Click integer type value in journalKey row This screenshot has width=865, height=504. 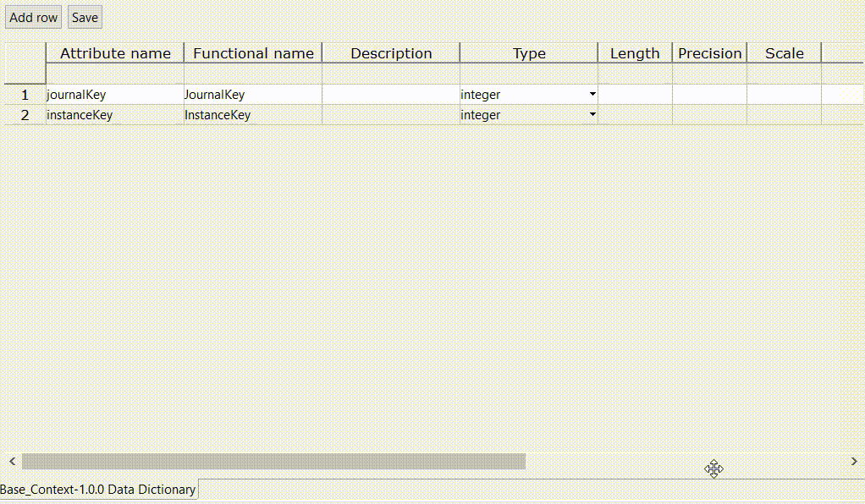point(481,95)
